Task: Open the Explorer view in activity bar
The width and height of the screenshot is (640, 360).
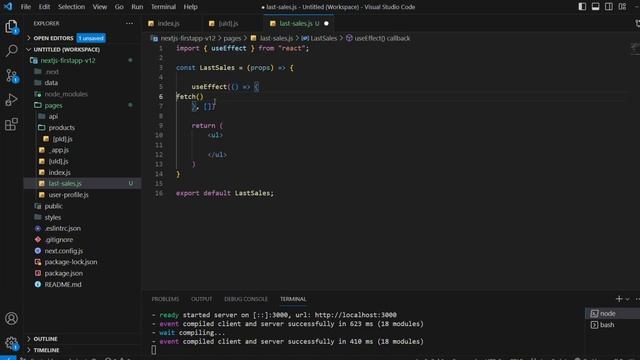Action: pos(11,27)
